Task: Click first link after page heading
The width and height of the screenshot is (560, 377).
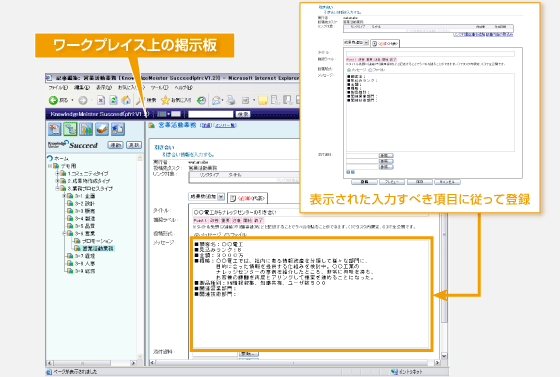Action: coord(206,125)
